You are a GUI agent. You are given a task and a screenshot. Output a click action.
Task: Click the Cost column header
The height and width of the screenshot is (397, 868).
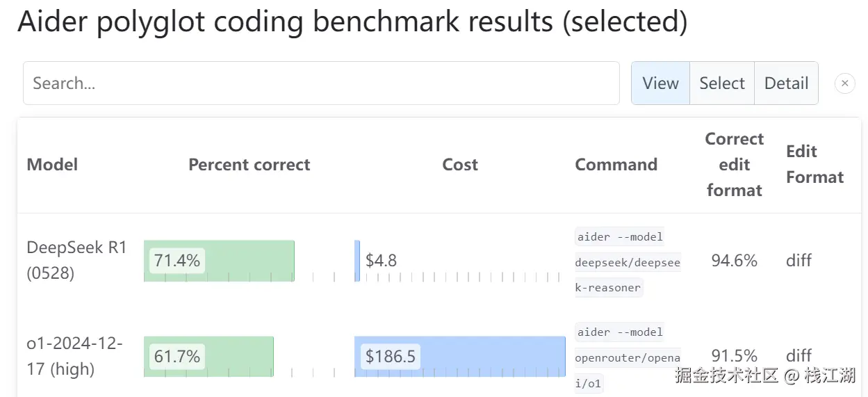(x=460, y=165)
